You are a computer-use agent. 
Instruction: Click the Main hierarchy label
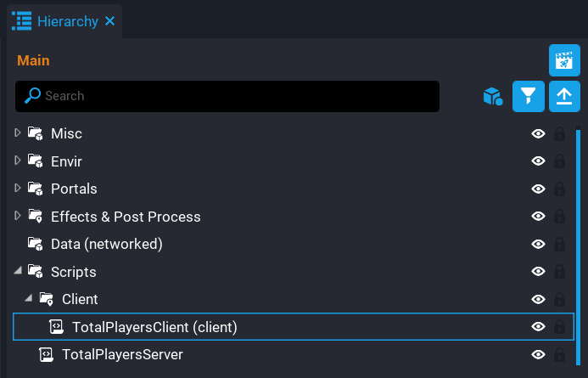(33, 60)
